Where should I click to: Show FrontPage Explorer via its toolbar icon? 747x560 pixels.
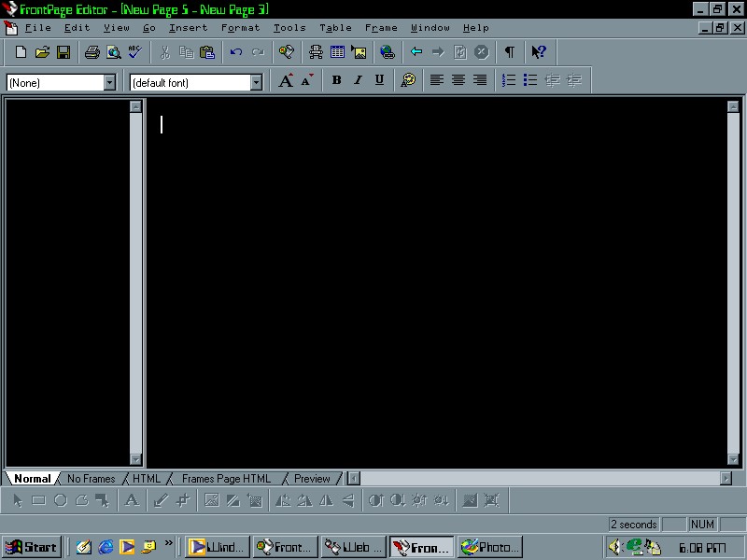pos(287,52)
